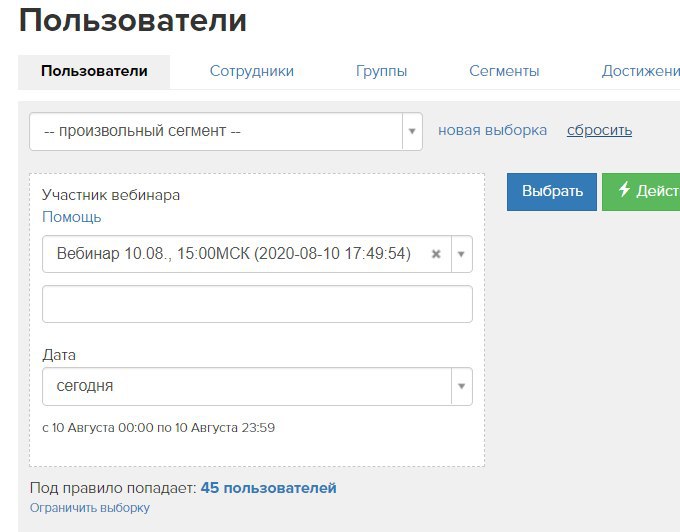680x532 pixels.
Task: Click Ограничить выборку link
Action: click(x=90, y=508)
